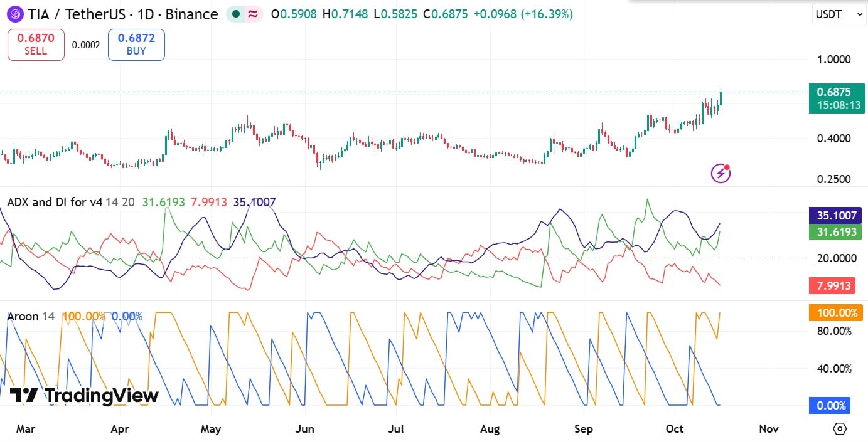Viewport: 868px width, 444px height.
Task: Click the green +DI label 31.6193
Action: (x=834, y=232)
